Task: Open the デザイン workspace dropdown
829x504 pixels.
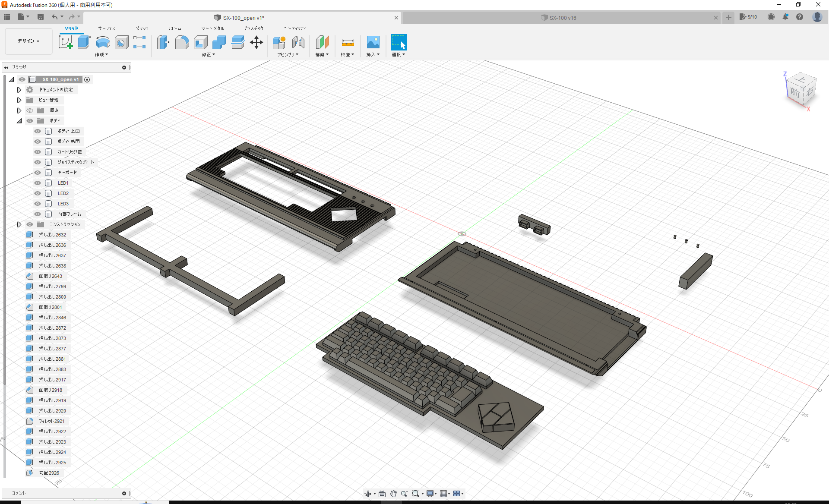Action: [x=28, y=41]
